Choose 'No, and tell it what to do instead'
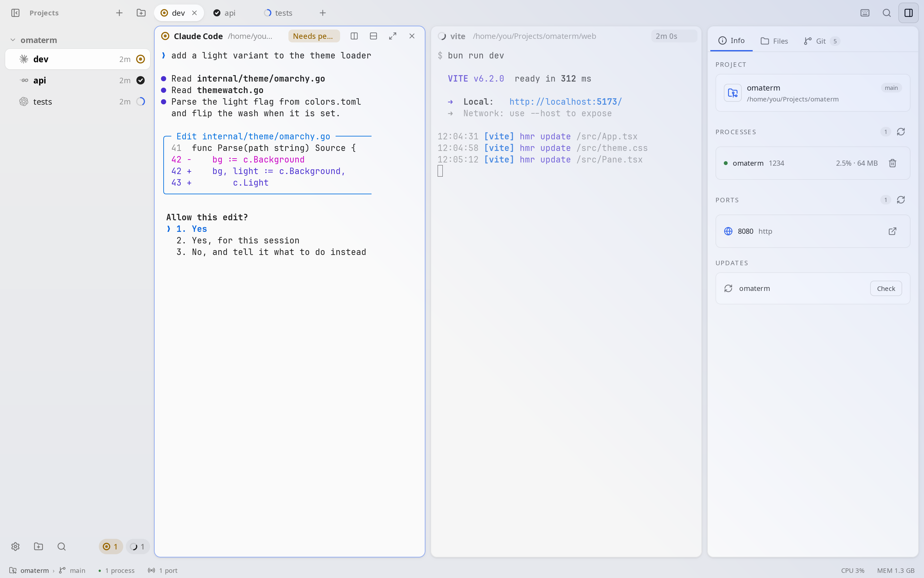The height and width of the screenshot is (578, 924). [271, 252]
